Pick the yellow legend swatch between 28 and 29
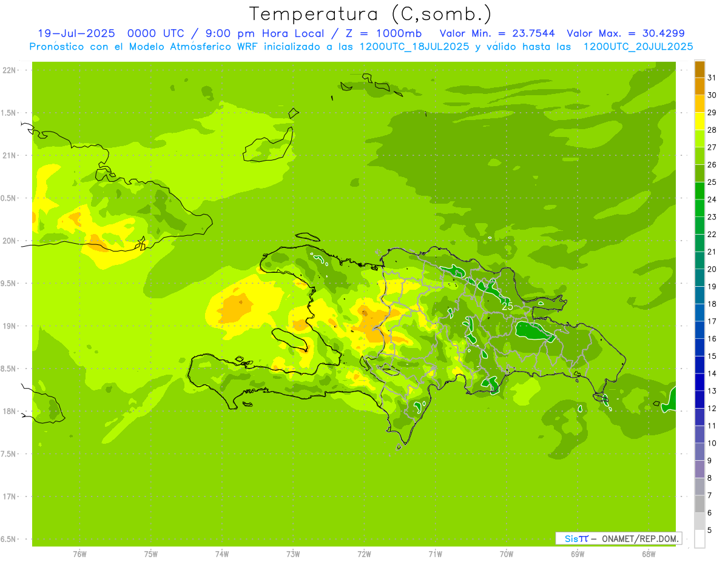 (699, 121)
